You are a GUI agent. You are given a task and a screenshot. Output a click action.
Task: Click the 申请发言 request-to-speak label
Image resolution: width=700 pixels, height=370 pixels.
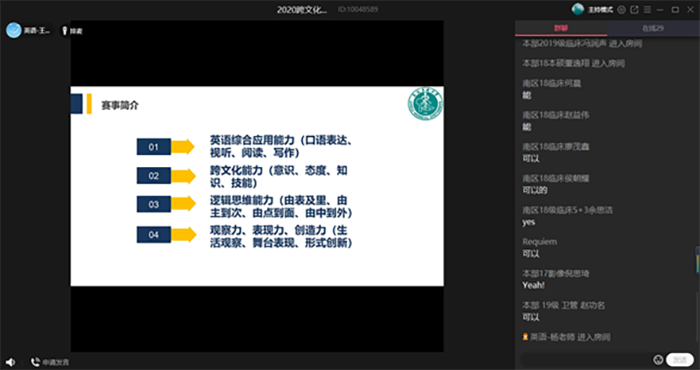point(56,362)
